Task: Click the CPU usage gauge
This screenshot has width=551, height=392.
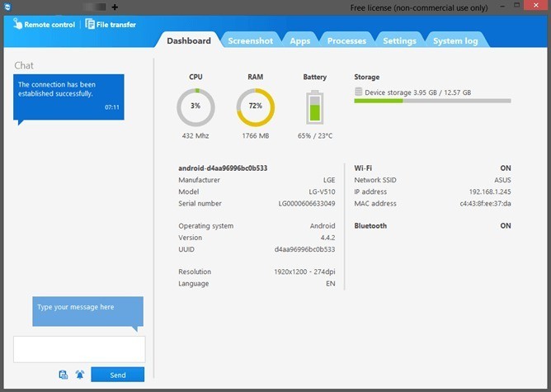Action: (x=195, y=107)
